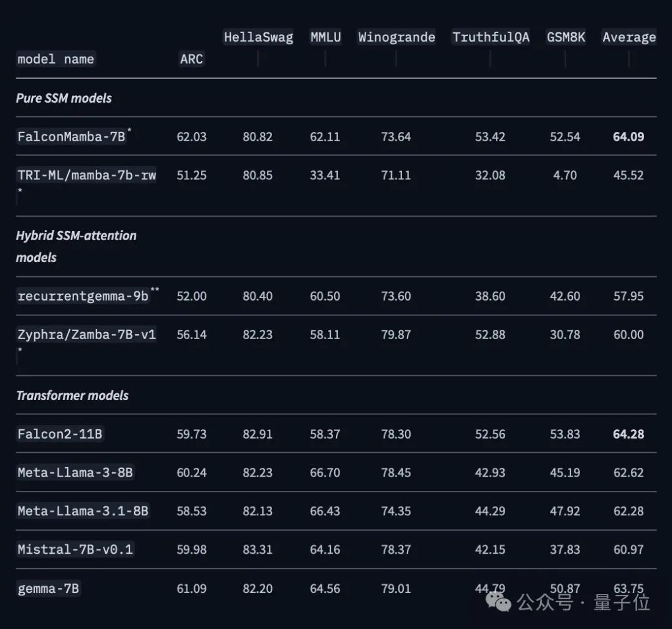Click the Mistral-7B-v0.1 model name
This screenshot has height=629, width=672.
[75, 549]
